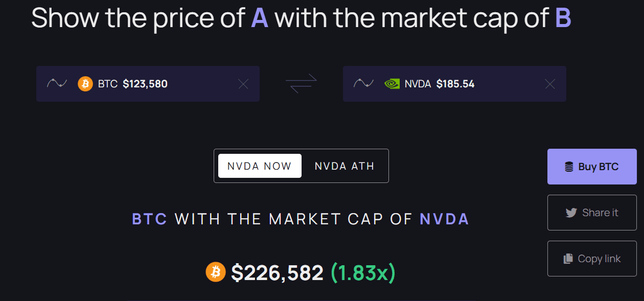Select the NVDA NOW toggle option
The image size is (644, 301).
click(x=260, y=166)
